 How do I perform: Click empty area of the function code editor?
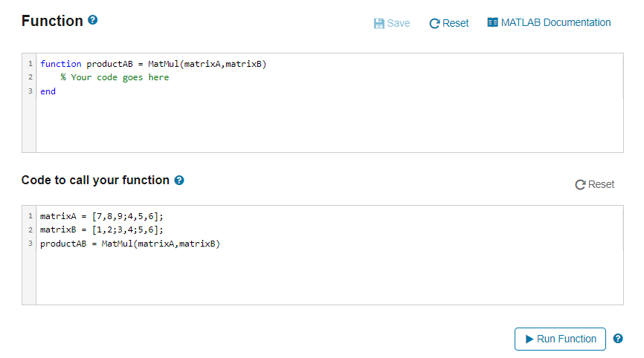pyautogui.click(x=329, y=125)
